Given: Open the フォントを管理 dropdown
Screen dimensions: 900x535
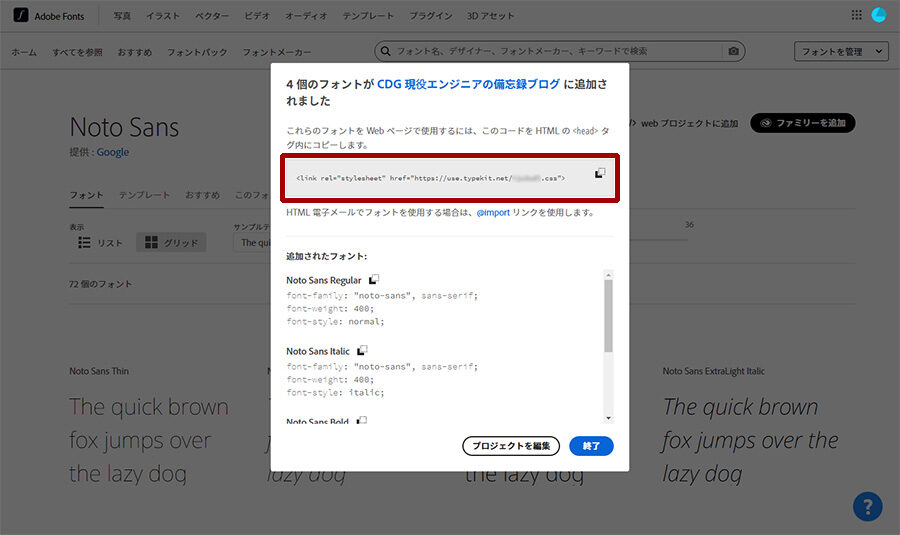Looking at the screenshot, I should point(841,51).
